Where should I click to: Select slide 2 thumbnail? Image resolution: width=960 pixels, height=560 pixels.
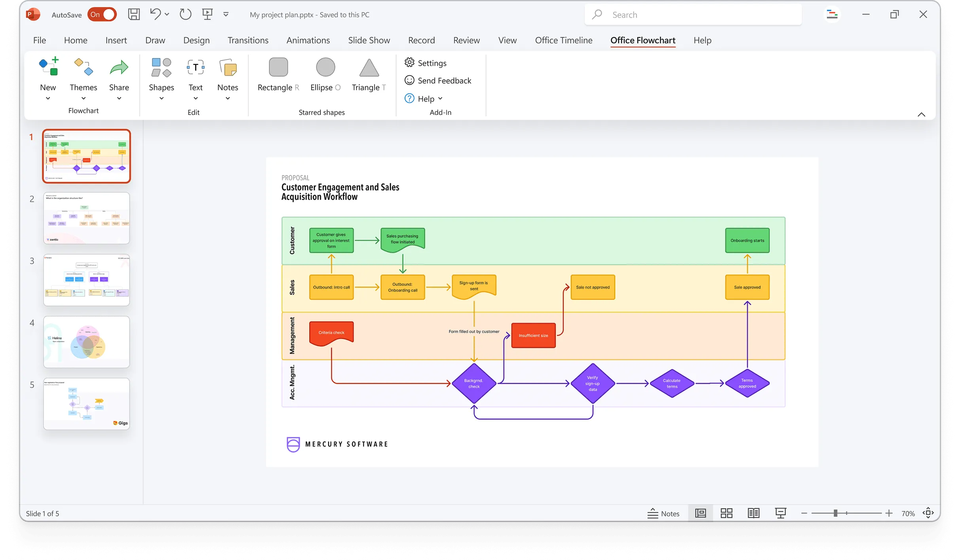click(x=87, y=218)
